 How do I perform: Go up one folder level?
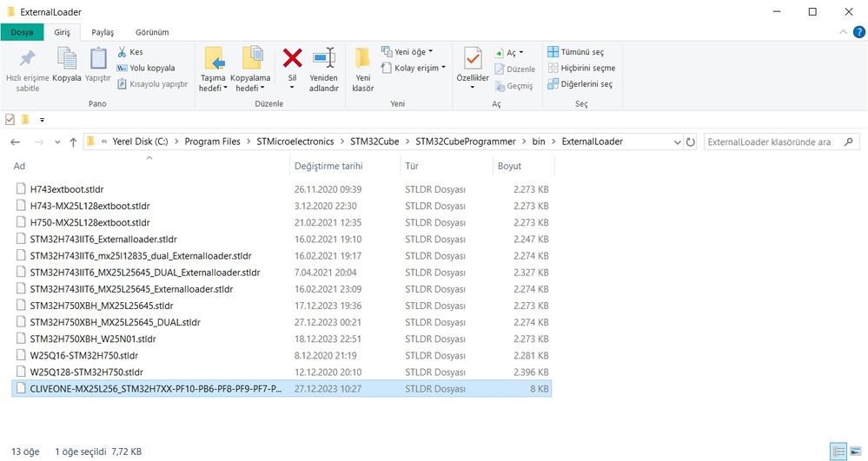(x=73, y=142)
